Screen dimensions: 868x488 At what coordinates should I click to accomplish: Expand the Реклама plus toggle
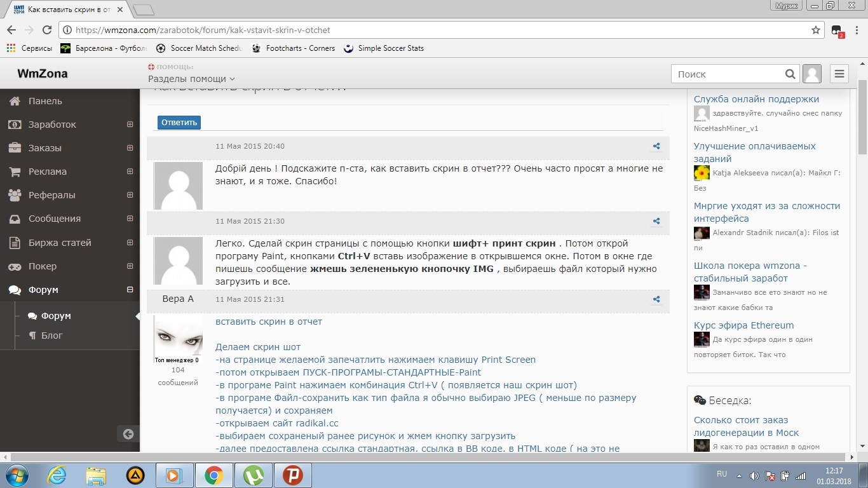pos(130,172)
